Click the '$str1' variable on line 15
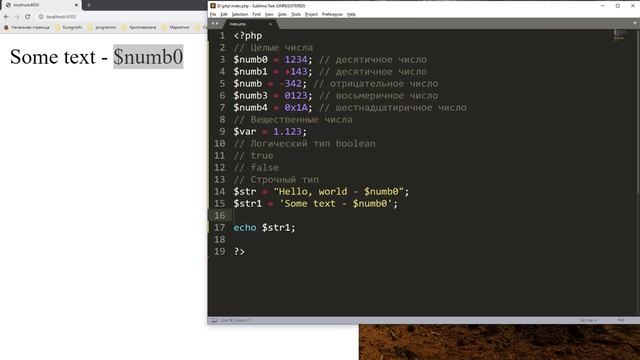This screenshot has height=360, width=640. tap(248, 203)
